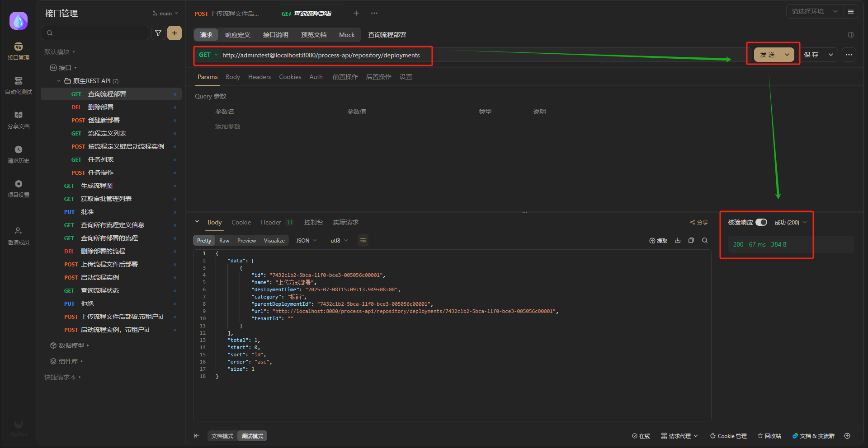Switch to 文档模式 at the bottom
The image size is (868, 448).
point(222,436)
